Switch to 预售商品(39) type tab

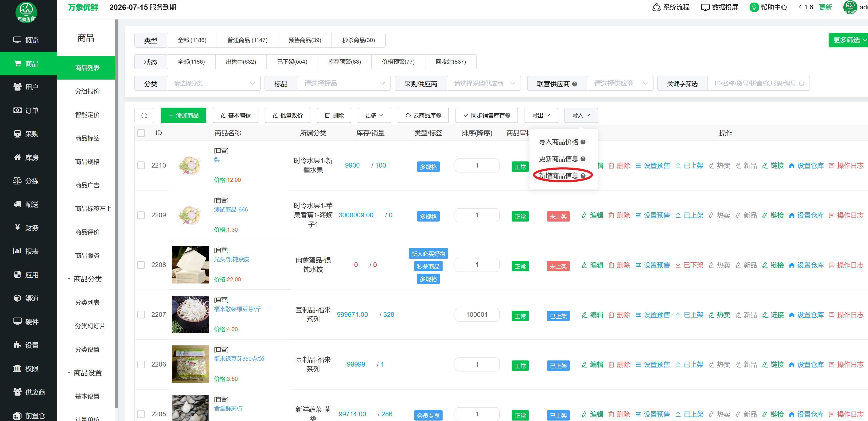coord(305,40)
